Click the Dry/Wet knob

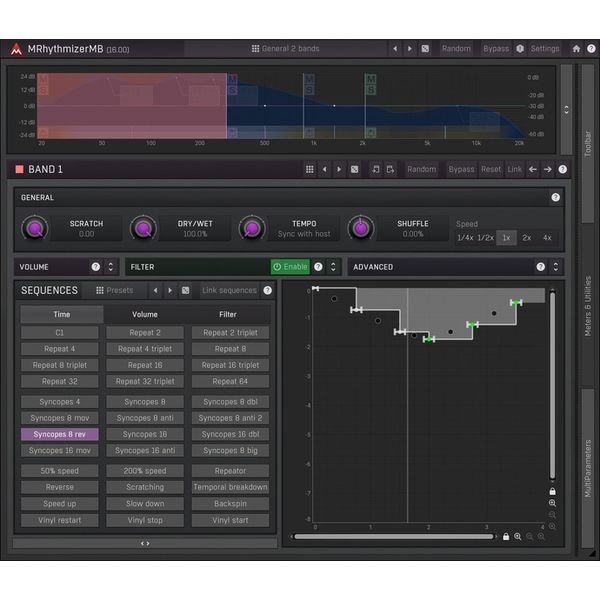click(x=144, y=229)
